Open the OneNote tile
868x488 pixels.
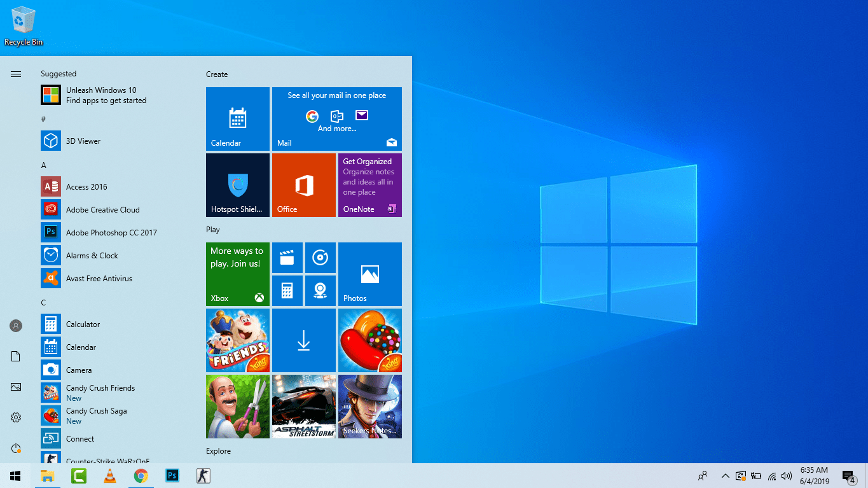click(370, 185)
